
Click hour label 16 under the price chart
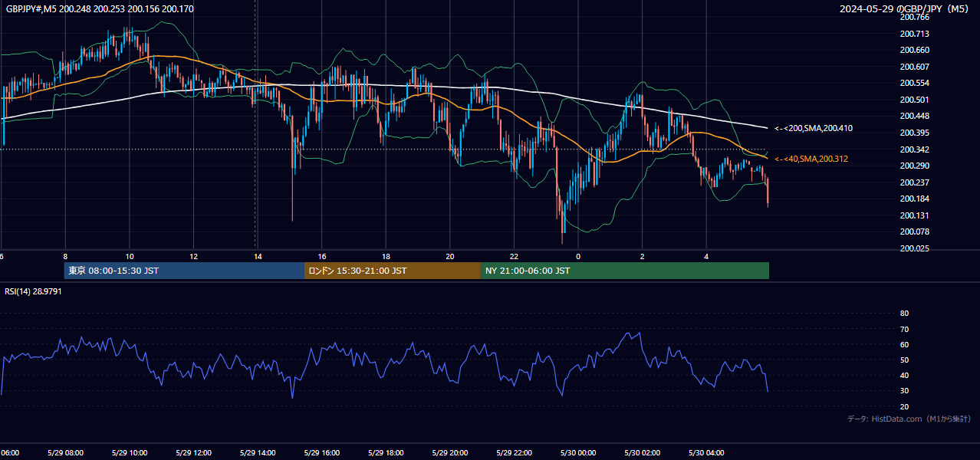click(x=322, y=257)
